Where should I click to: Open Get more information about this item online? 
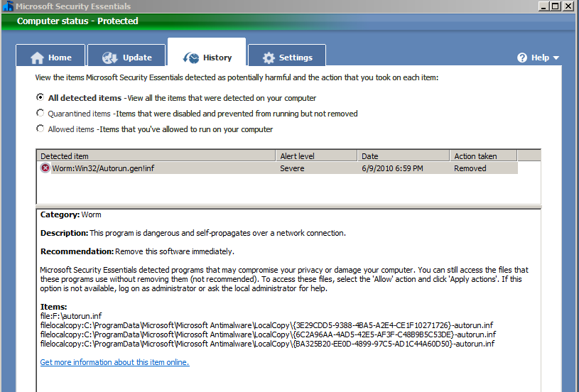pyautogui.click(x=115, y=362)
